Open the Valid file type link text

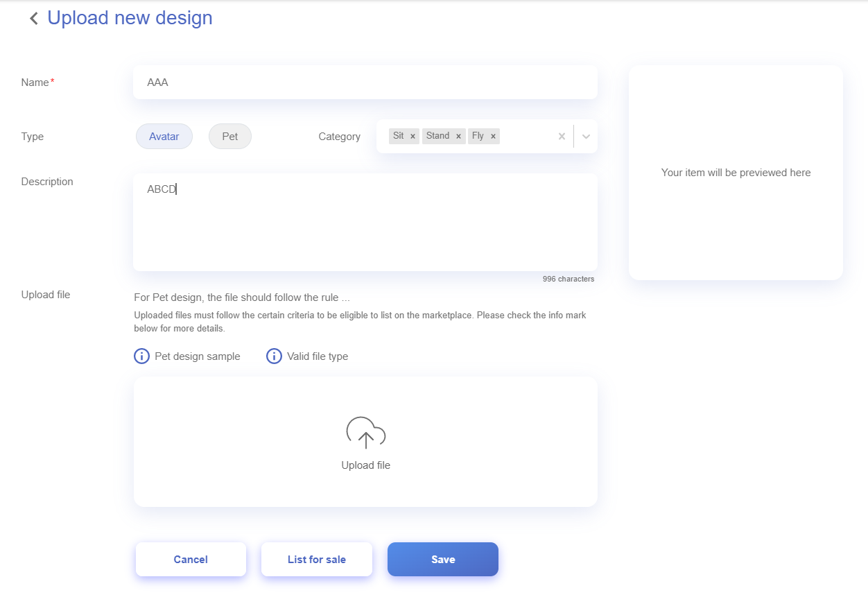coord(318,356)
